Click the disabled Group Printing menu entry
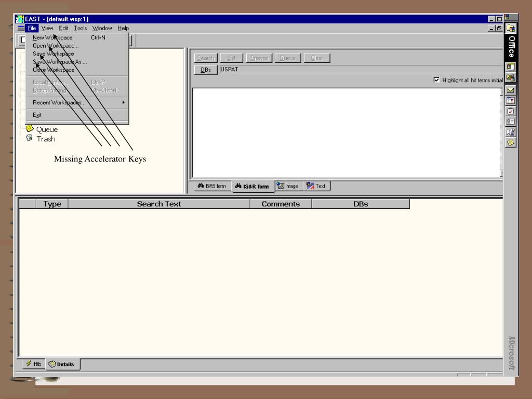 77,90
